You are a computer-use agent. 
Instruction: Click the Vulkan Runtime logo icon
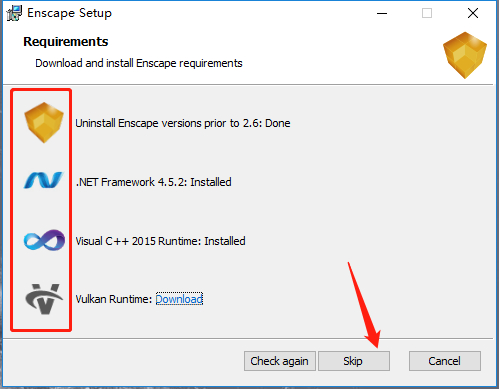pos(44,299)
